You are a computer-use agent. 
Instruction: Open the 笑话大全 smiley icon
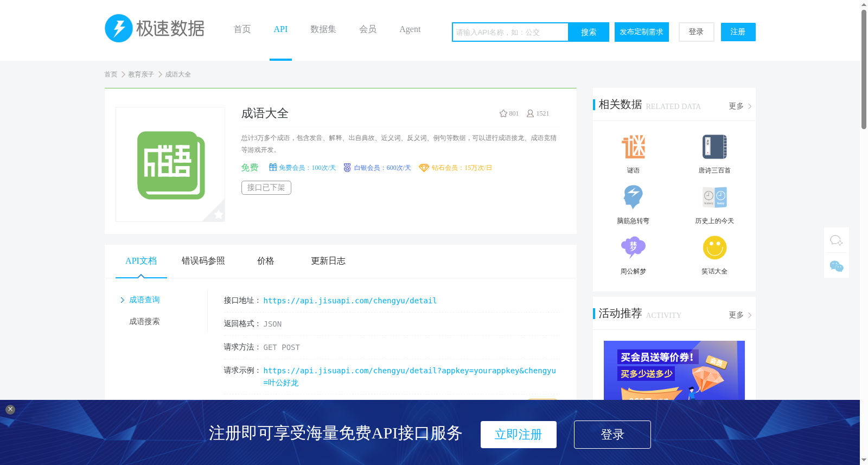(x=714, y=247)
